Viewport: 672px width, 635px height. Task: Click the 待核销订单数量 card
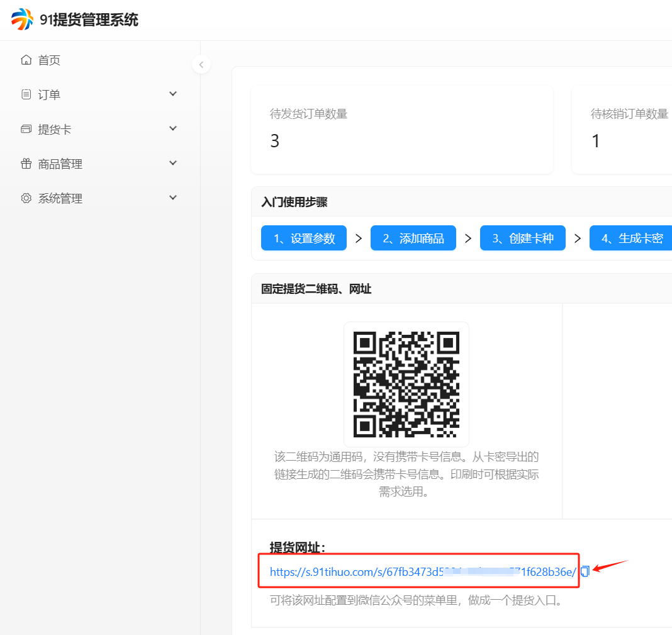pyautogui.click(x=622, y=130)
